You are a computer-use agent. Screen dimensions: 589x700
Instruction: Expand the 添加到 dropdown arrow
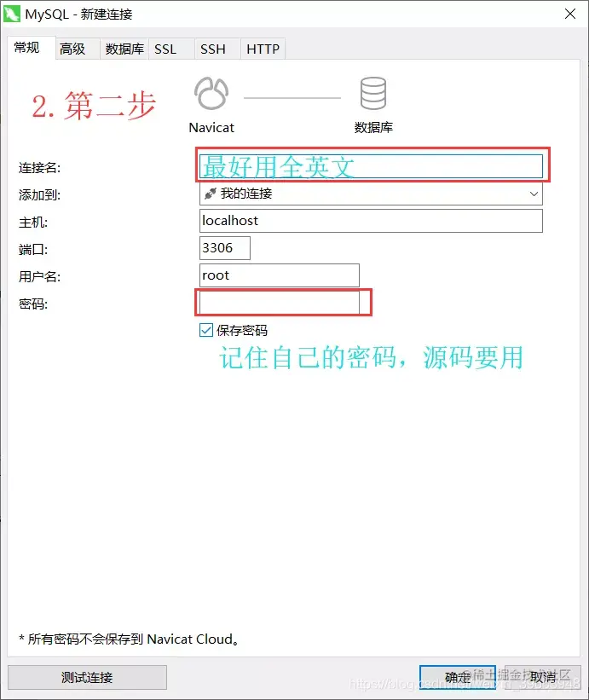pyautogui.click(x=534, y=194)
